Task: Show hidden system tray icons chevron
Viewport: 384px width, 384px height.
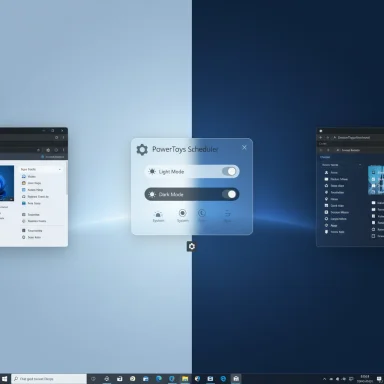Action: 324,379
